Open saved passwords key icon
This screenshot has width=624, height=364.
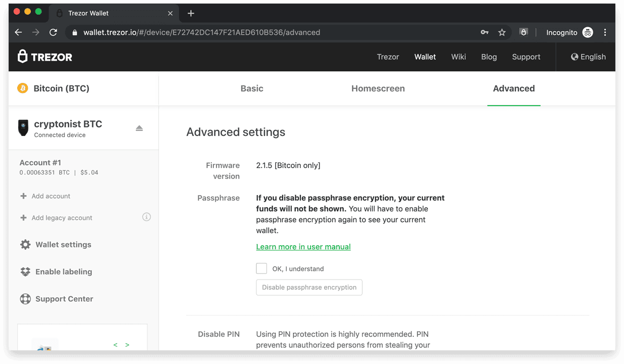[x=484, y=32]
